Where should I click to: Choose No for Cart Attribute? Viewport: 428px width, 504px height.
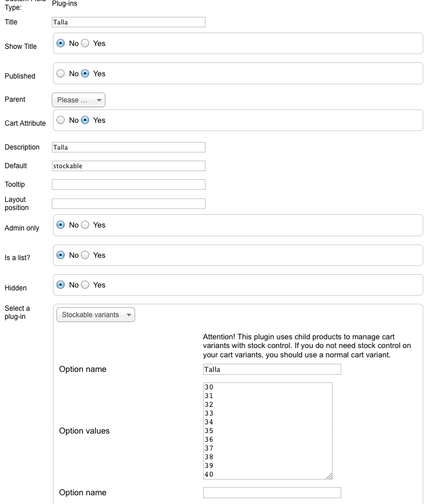click(61, 120)
